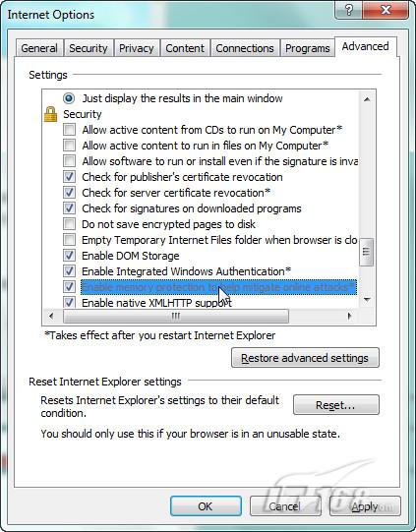The image size is (416, 532).
Task: Click the scroll down arrow in settings list
Action: 367,299
